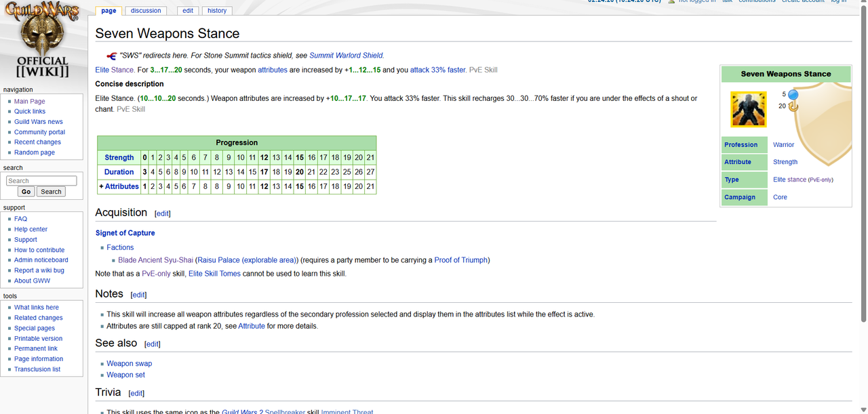Follow the Summit Warlord Shield link
The height and width of the screenshot is (414, 868).
[x=346, y=56]
